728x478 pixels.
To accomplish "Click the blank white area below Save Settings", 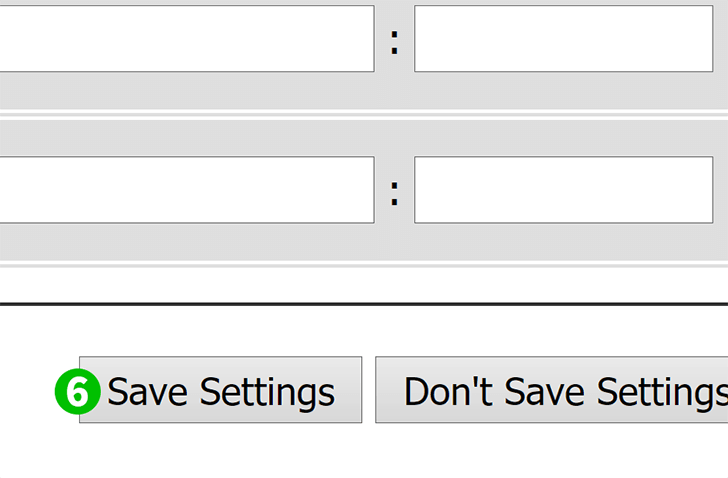I will tap(221, 451).
